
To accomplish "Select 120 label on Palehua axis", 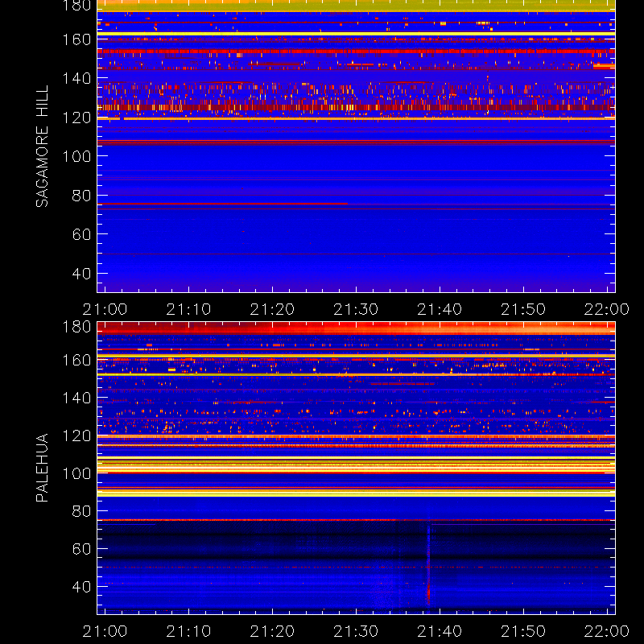I will point(76,436).
